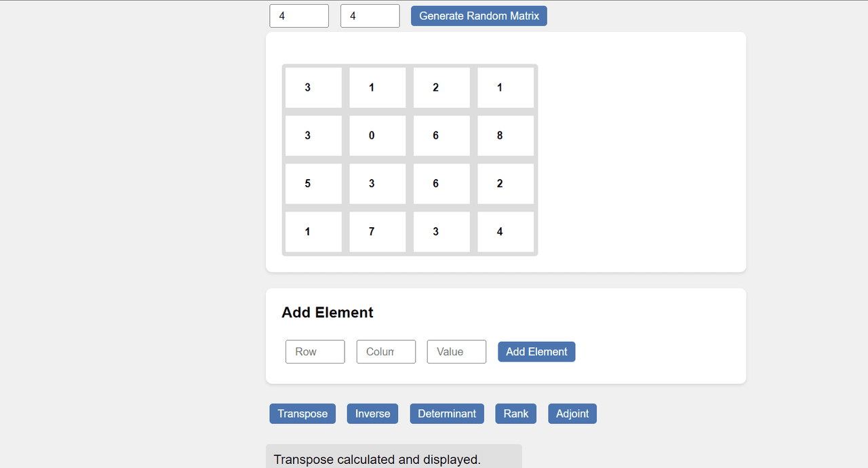Find the matrix Rank
868x468 pixels.
pos(515,414)
